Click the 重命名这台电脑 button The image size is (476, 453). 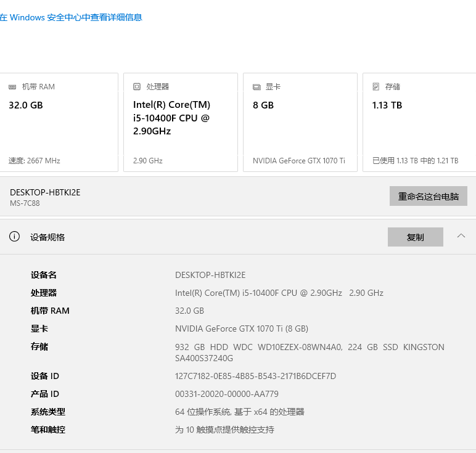pyautogui.click(x=428, y=197)
